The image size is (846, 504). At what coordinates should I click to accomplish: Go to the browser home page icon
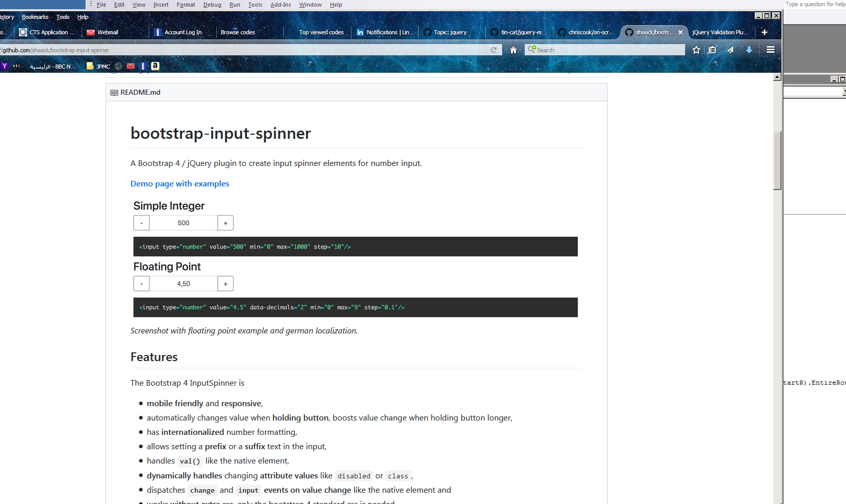[513, 50]
